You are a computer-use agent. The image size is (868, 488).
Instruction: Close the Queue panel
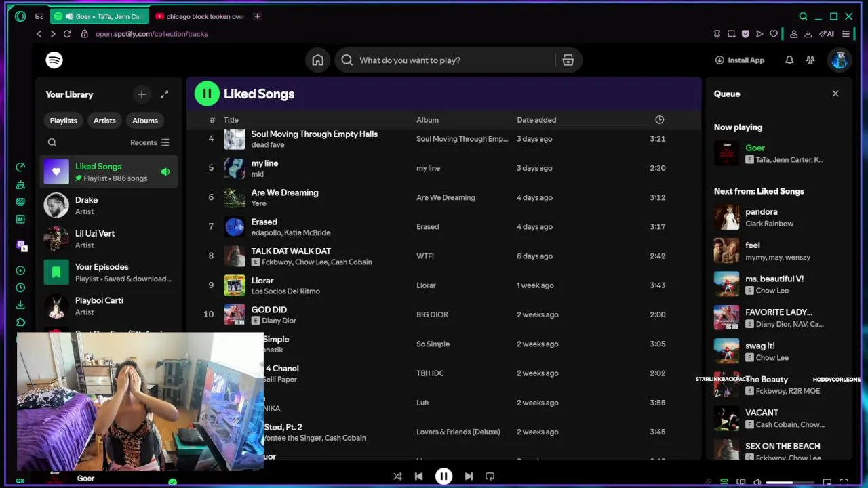tap(835, 94)
